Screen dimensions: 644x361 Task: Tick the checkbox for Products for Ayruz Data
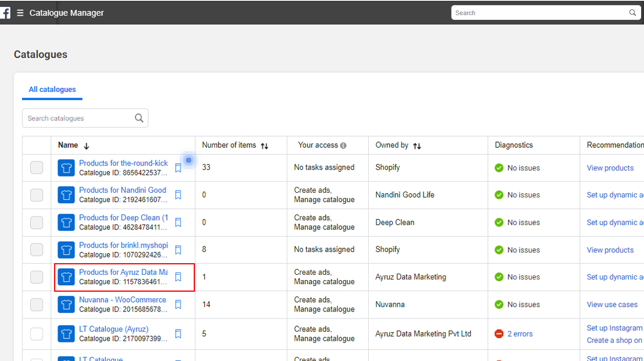[37, 277]
